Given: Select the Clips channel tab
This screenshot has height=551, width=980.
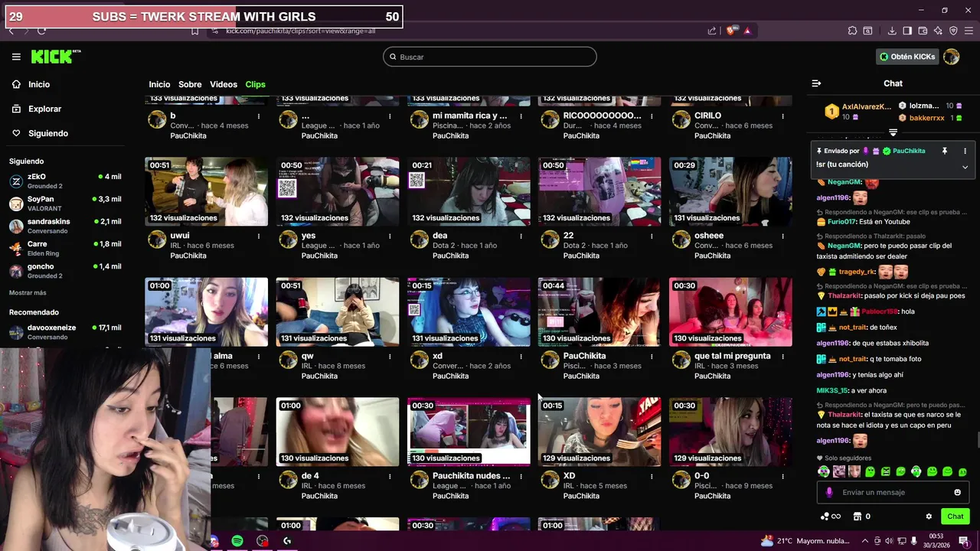Looking at the screenshot, I should click(x=255, y=84).
